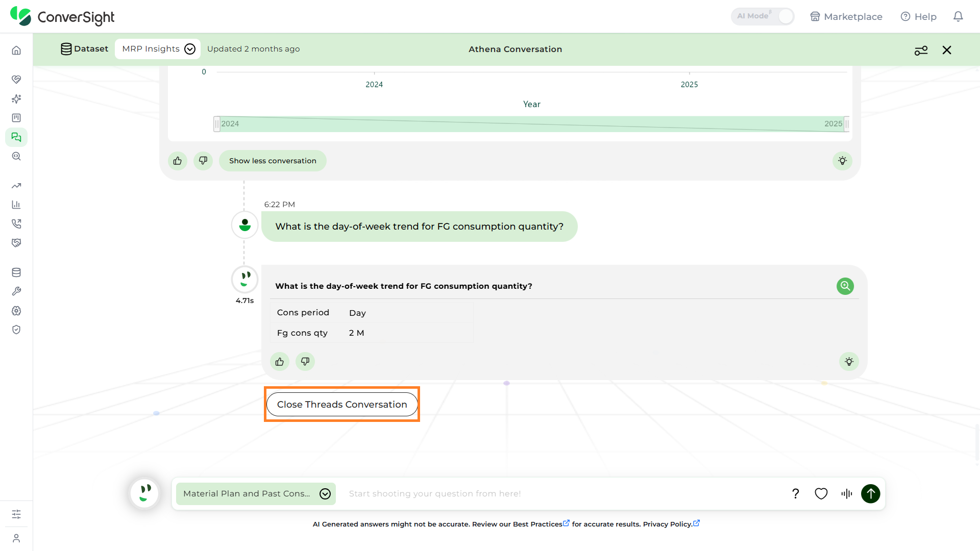The width and height of the screenshot is (980, 551).
Task: Thumbs up the chart answer above
Action: pyautogui.click(x=178, y=161)
